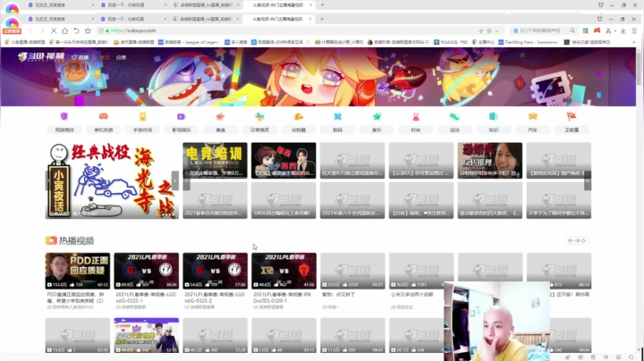This screenshot has width=644, height=361.
Task: Open the 手游休闲 phone category icon
Action: (142, 116)
